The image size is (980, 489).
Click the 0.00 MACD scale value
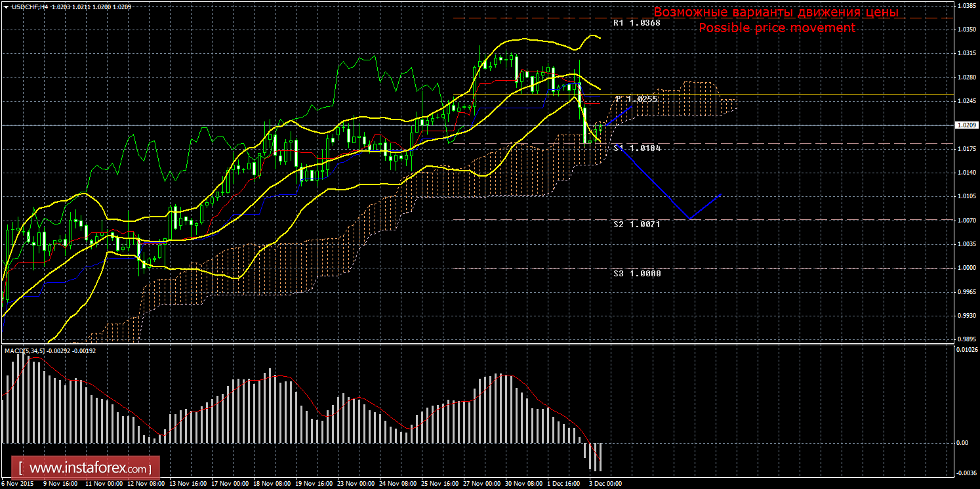pos(962,443)
